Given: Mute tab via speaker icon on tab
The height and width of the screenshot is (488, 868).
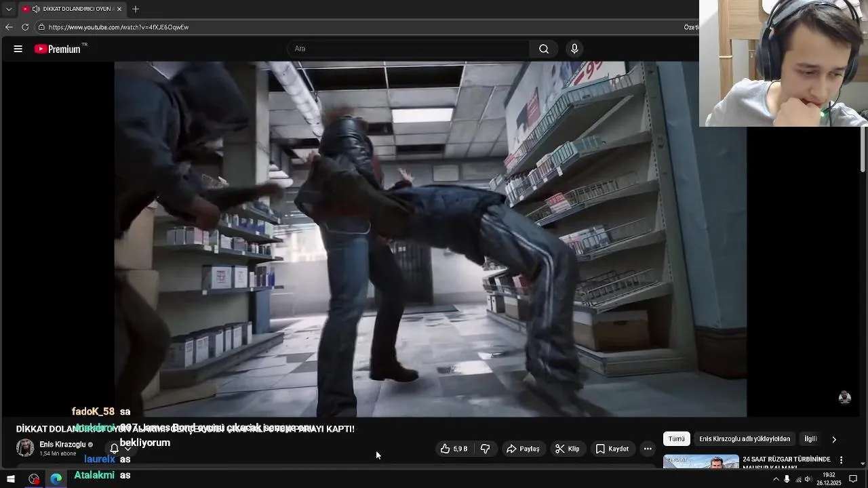Looking at the screenshot, I should [36, 9].
